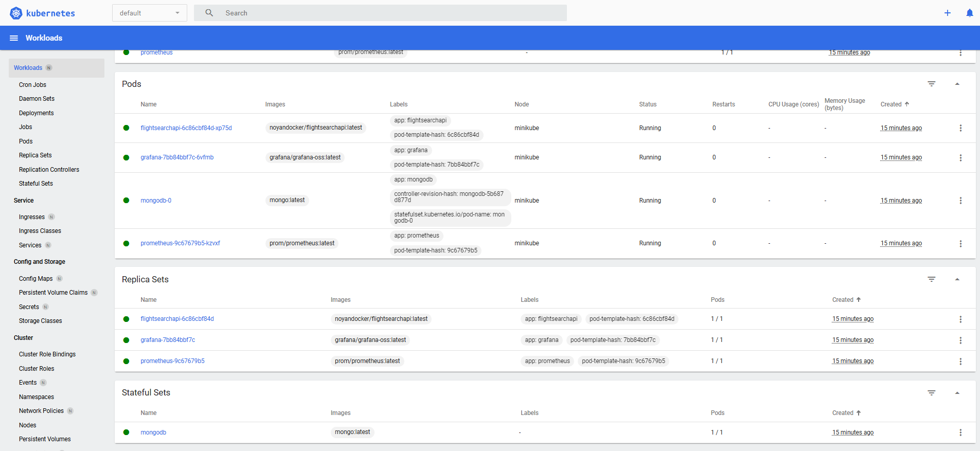
Task: Open prometheus-9c67679b5-kzvxf pod link
Action: pos(180,243)
